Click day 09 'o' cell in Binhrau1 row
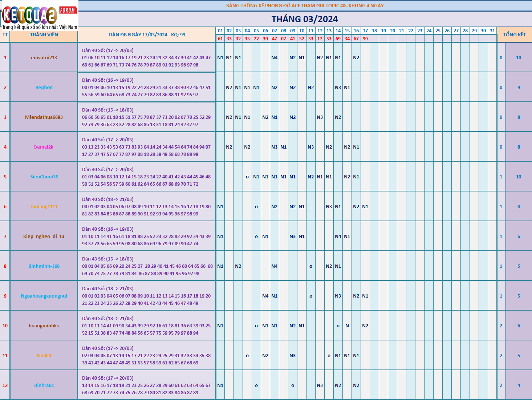532x400 pixels. pos(293,386)
